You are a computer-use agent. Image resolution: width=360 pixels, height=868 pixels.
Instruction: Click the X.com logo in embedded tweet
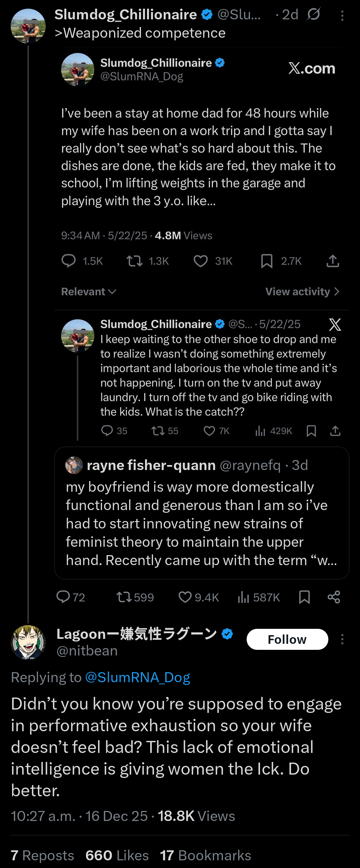click(x=312, y=68)
